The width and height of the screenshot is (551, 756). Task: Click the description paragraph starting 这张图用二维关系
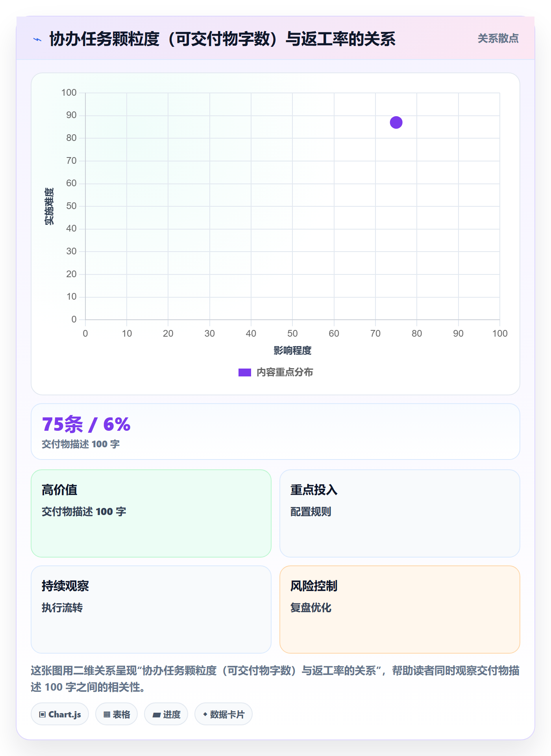point(275,678)
